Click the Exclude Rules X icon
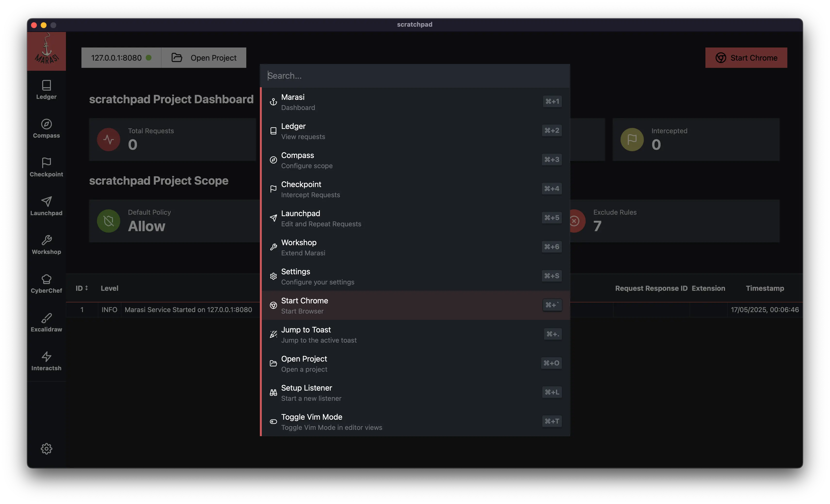 [575, 221]
